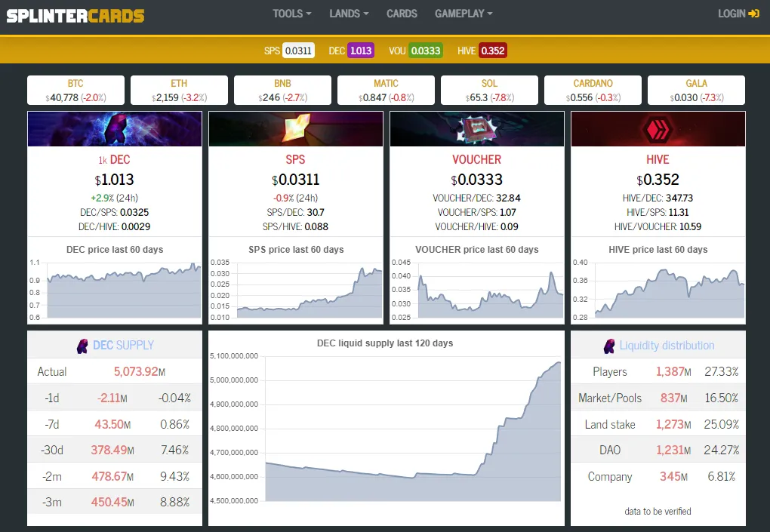Select the CARDANO price card
The width and height of the screenshot is (770, 532).
[x=593, y=91]
